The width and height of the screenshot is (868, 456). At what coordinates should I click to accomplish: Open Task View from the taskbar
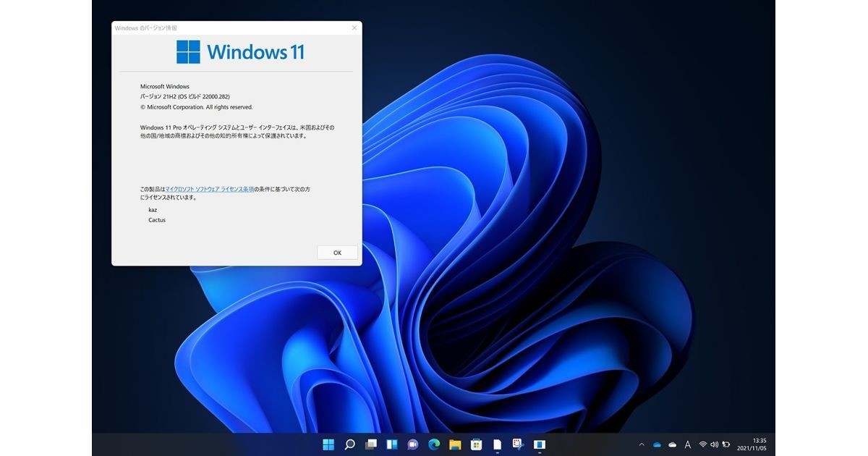click(370, 444)
